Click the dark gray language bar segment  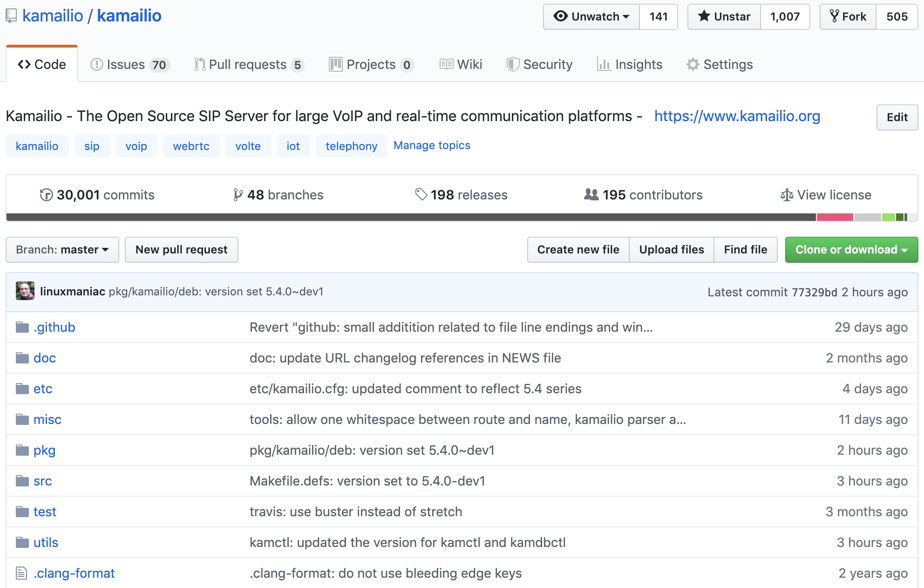[411, 217]
